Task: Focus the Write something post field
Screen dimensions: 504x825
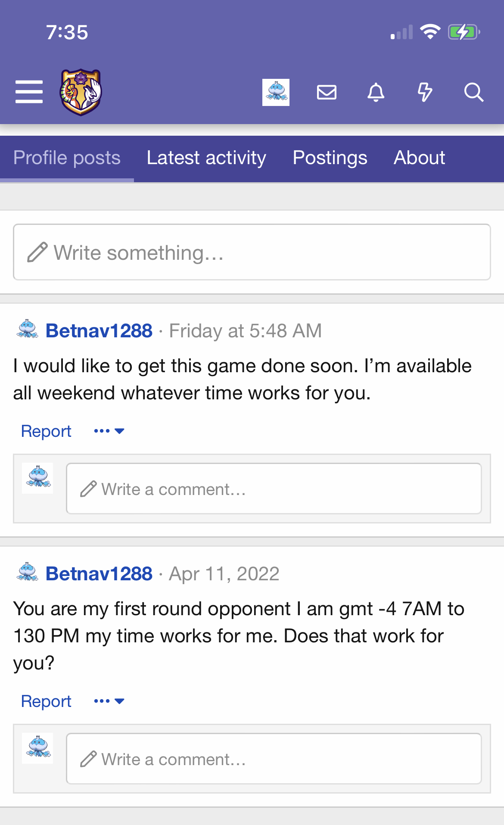Action: point(252,252)
